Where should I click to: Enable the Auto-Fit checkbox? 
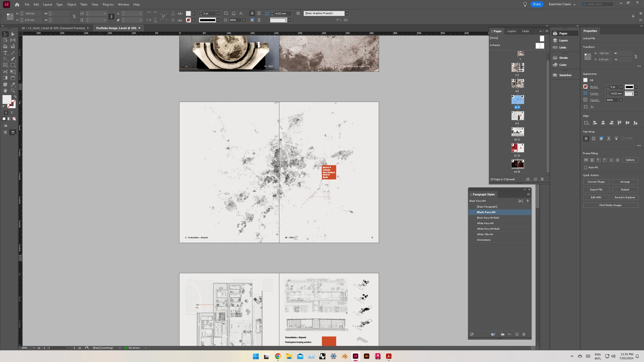pyautogui.click(x=586, y=168)
